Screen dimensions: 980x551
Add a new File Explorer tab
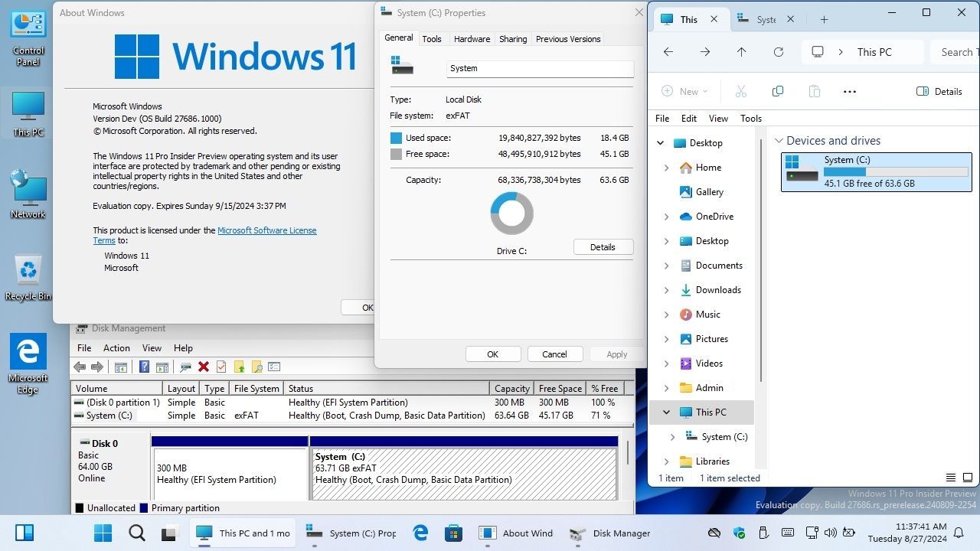click(824, 19)
